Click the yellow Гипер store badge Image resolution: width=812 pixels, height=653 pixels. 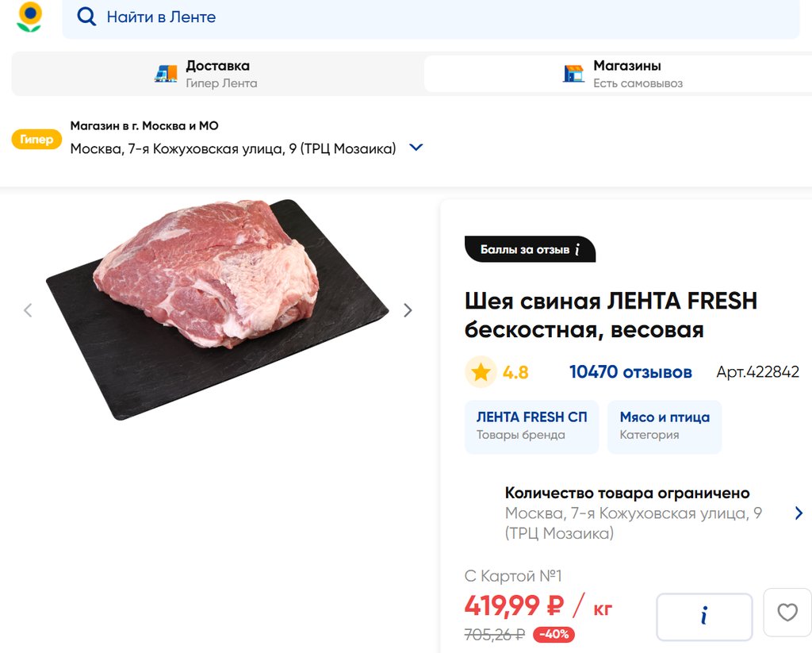pos(36,140)
